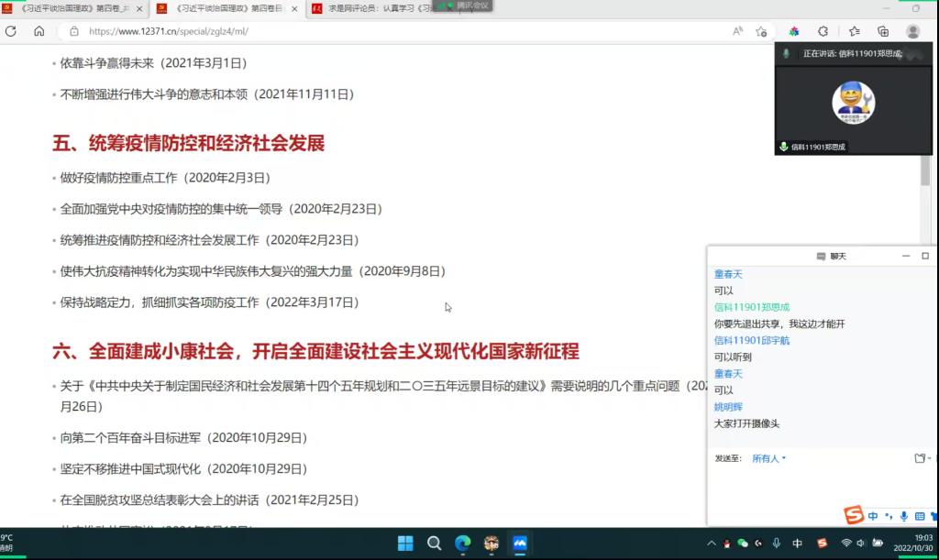Toggle Sogou voice input microphone

[x=904, y=516]
